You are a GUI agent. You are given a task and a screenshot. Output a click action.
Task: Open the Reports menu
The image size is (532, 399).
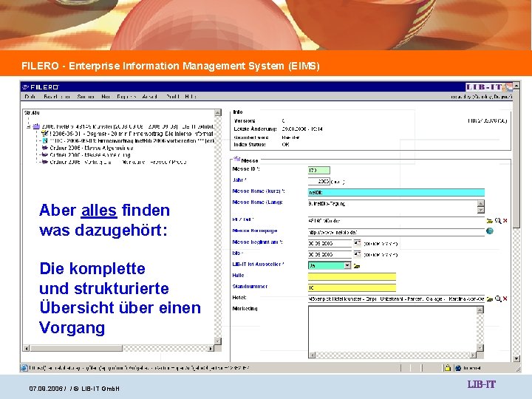[x=126, y=96]
